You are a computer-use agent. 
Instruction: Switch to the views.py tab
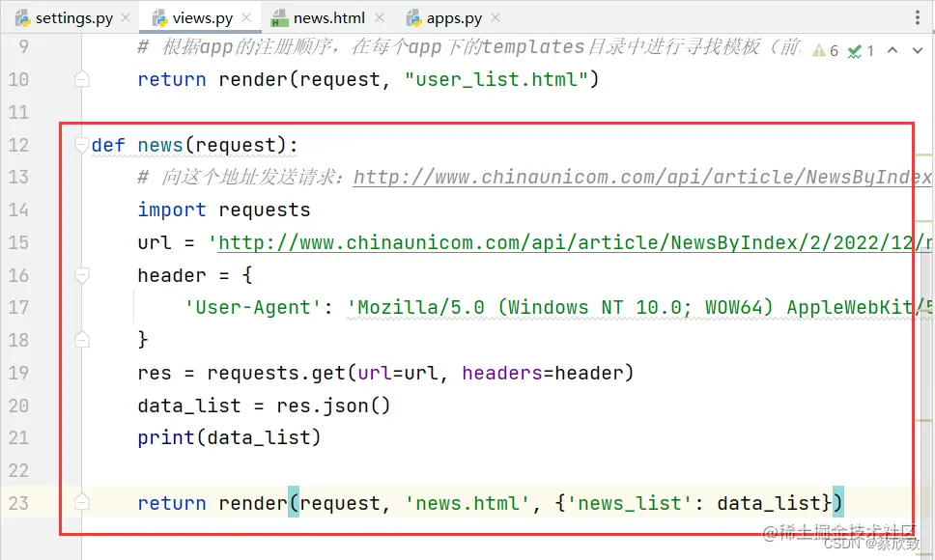click(202, 18)
